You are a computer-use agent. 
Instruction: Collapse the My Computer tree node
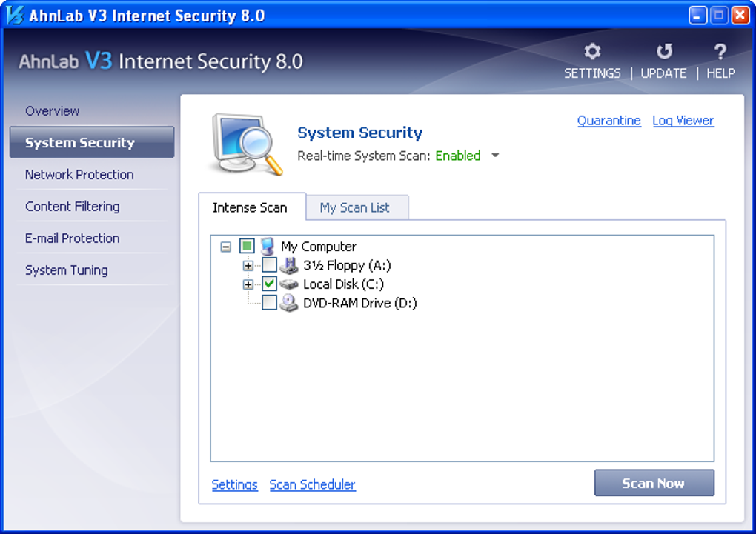tap(226, 247)
